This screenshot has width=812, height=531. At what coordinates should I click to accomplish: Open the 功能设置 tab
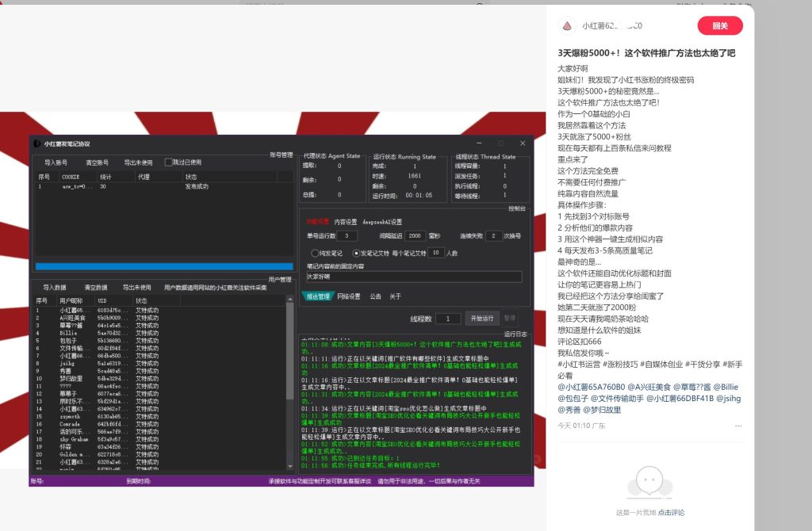[x=317, y=222]
